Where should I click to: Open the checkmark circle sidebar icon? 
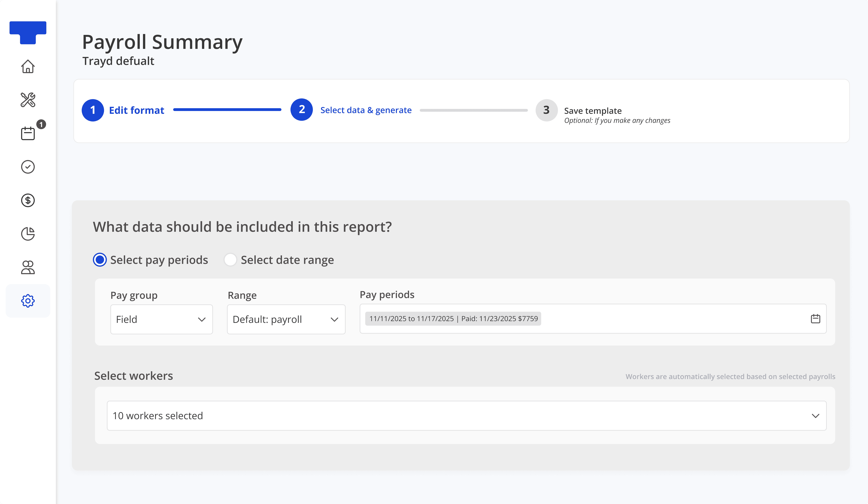coord(28,167)
